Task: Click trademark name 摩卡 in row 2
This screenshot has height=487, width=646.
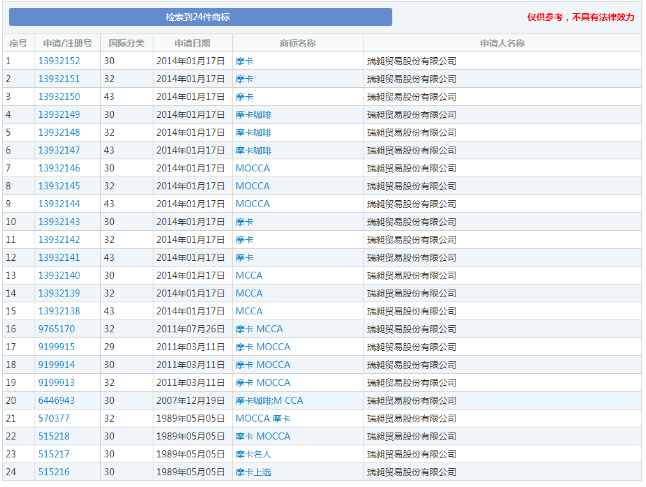Action: 244,79
